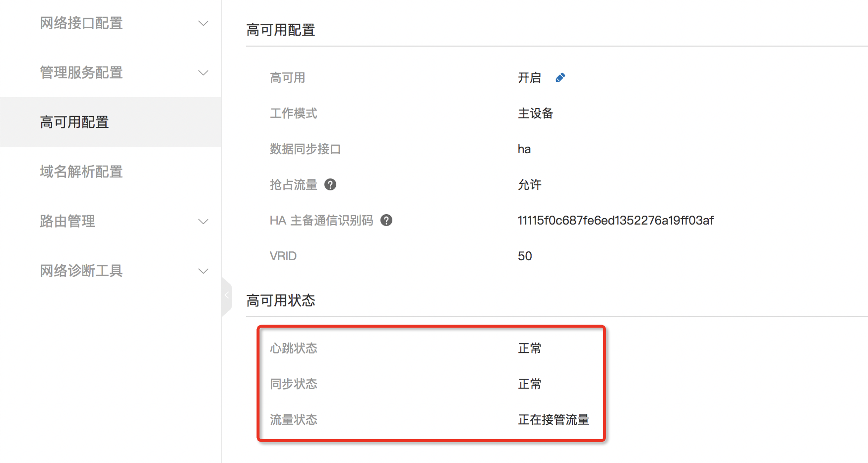Expand the 网络接口配置 chevron
Screen dimensions: 868x463
(x=203, y=23)
